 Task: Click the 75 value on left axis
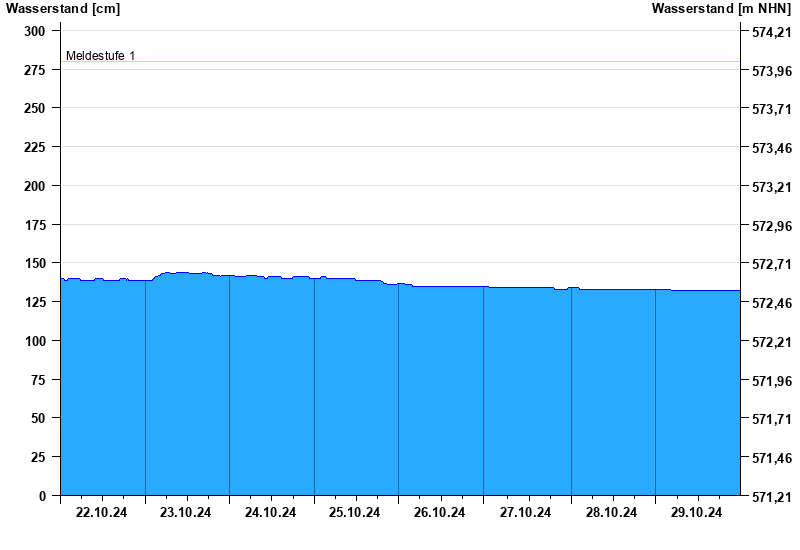click(x=38, y=380)
